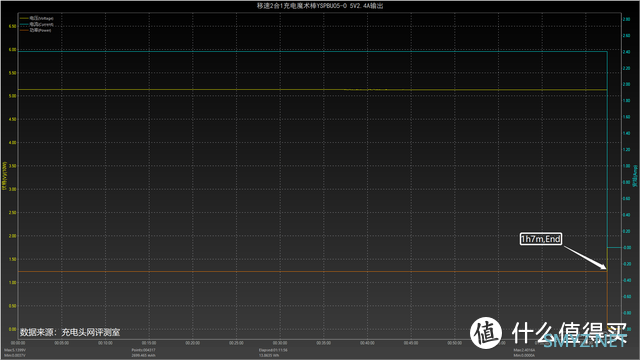The height and width of the screenshot is (360, 640).
Task: Select the Voltage legend label
Action: (42, 18)
